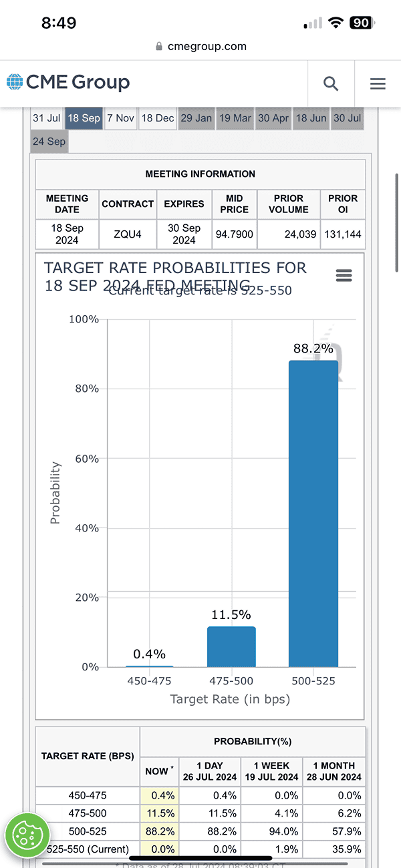Select the 31 Jul meeting tab
The image size is (401, 868).
[x=47, y=118]
